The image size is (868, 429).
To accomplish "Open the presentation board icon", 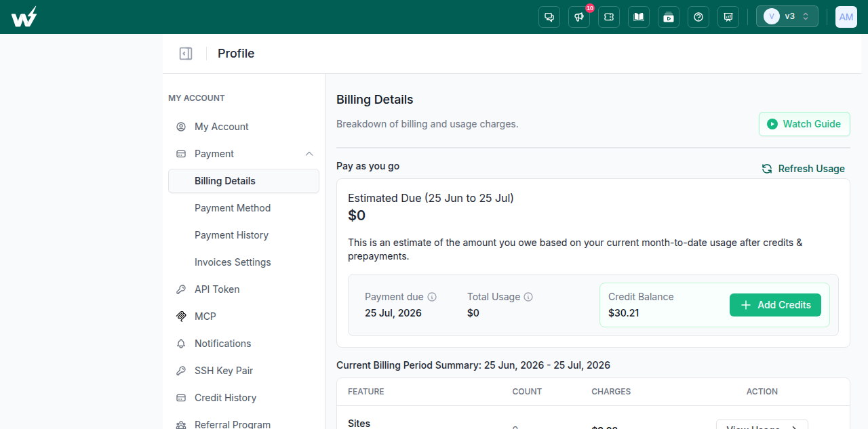I will [728, 17].
